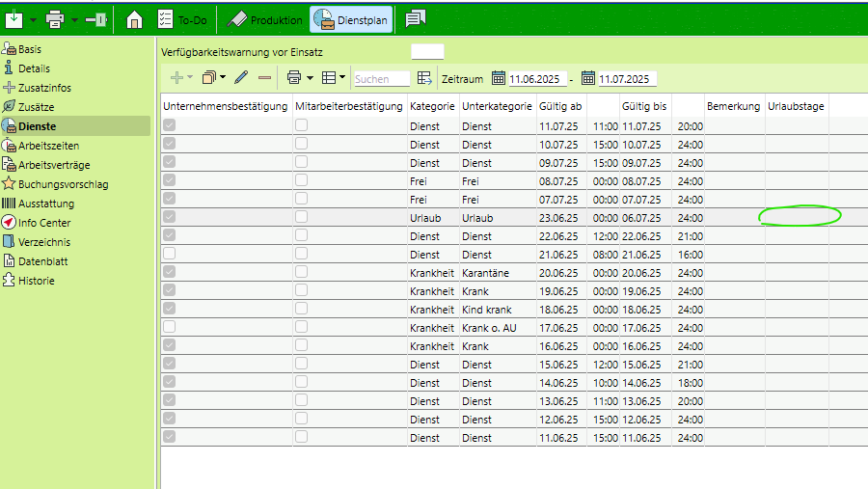This screenshot has height=489, width=868.
Task: Click the print icon in table toolbar
Action: tap(294, 78)
